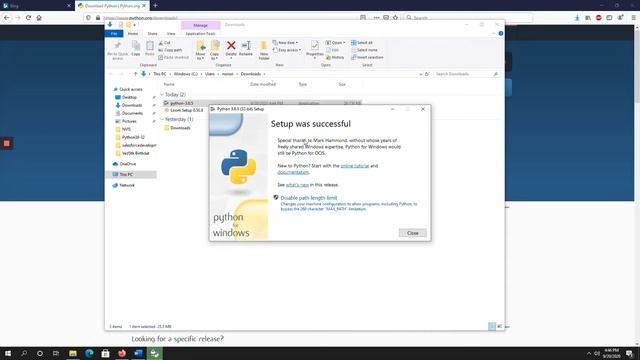
Task: Open the address bar history dropdown
Action: coord(420,74)
